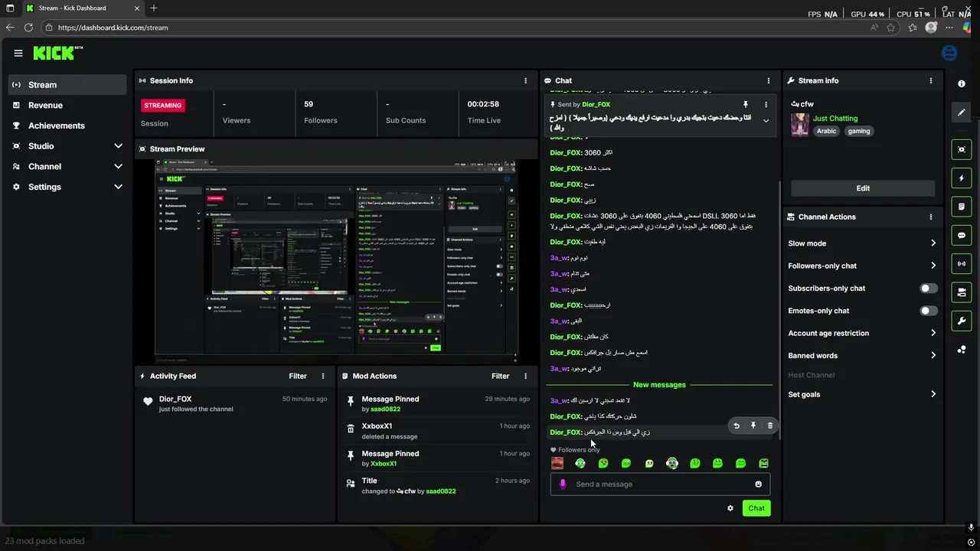The width and height of the screenshot is (980, 551).
Task: Insert the angry square emote at row end
Action: pos(763,463)
